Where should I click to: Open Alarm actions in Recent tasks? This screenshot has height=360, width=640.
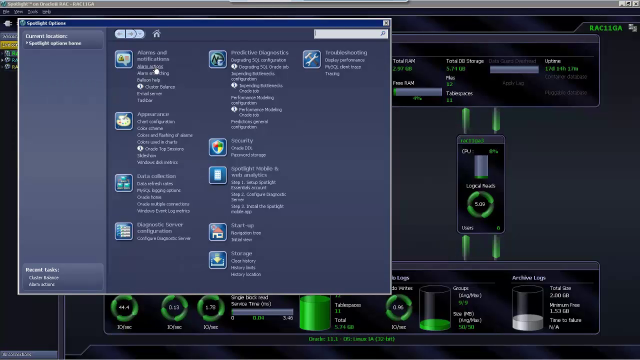tap(41, 284)
